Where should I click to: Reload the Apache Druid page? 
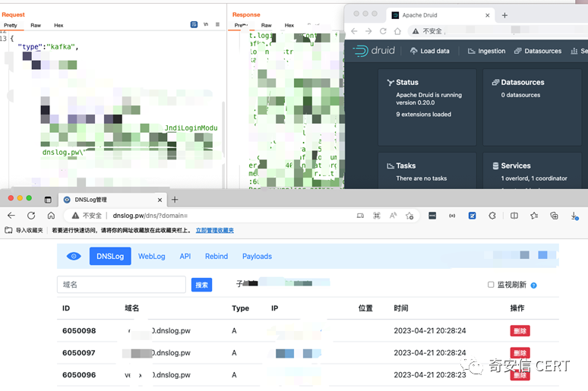[x=383, y=31]
